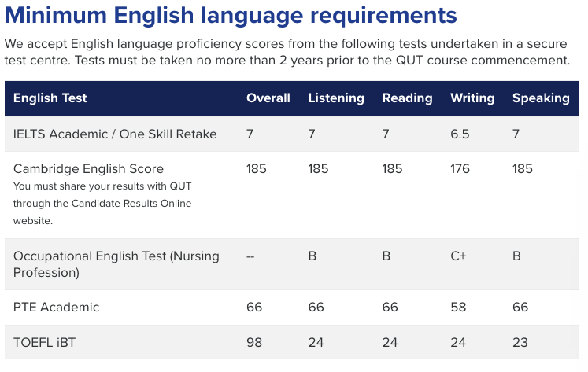Click the 'English Test' column header
The image size is (588, 372).
(50, 98)
